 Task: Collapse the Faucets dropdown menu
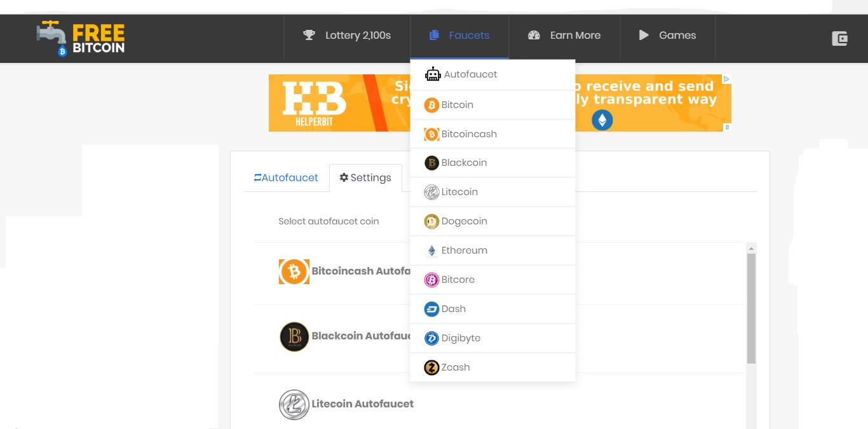pos(459,36)
